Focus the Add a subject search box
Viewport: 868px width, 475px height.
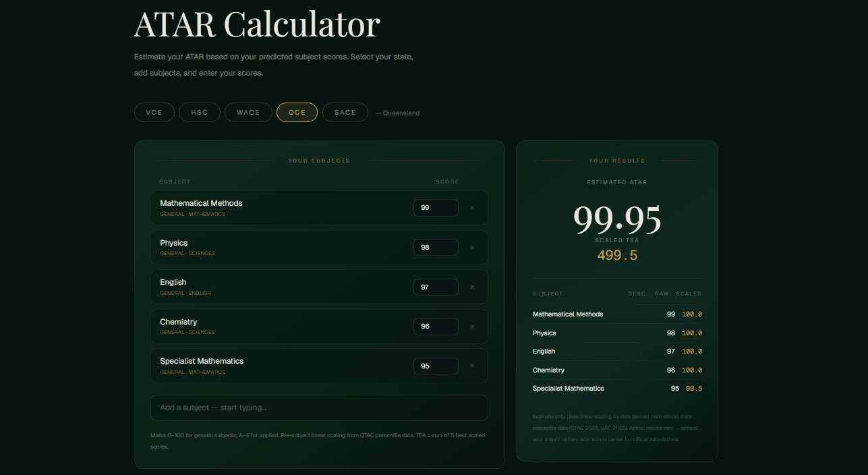[319, 408]
